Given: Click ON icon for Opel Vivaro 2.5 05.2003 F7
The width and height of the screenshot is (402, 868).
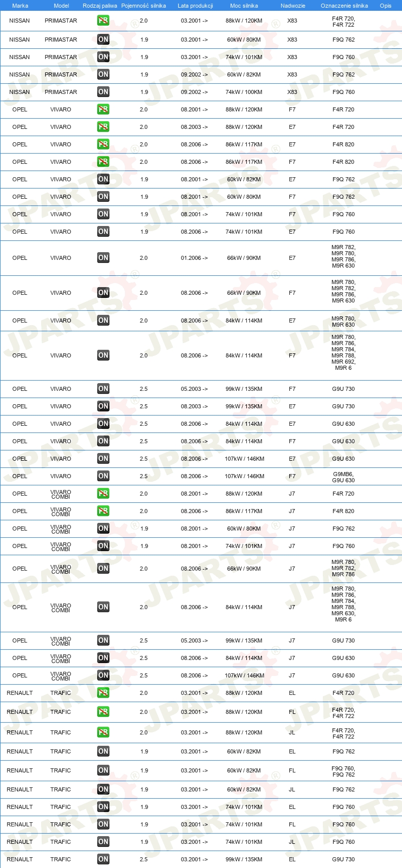Looking at the screenshot, I should point(103,389).
